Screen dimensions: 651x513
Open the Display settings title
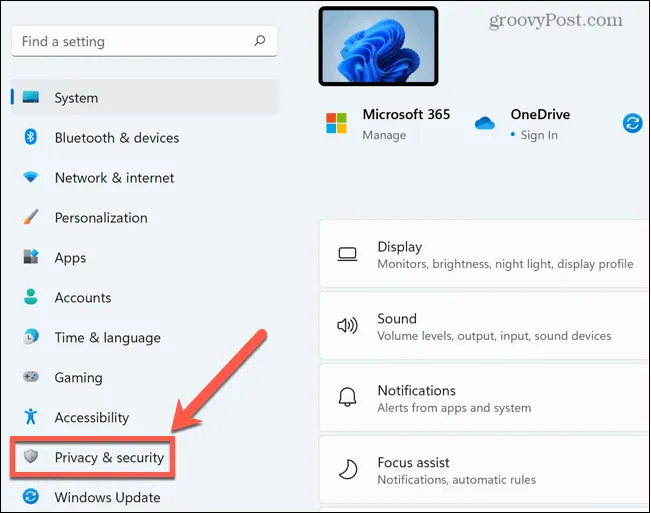(399, 247)
